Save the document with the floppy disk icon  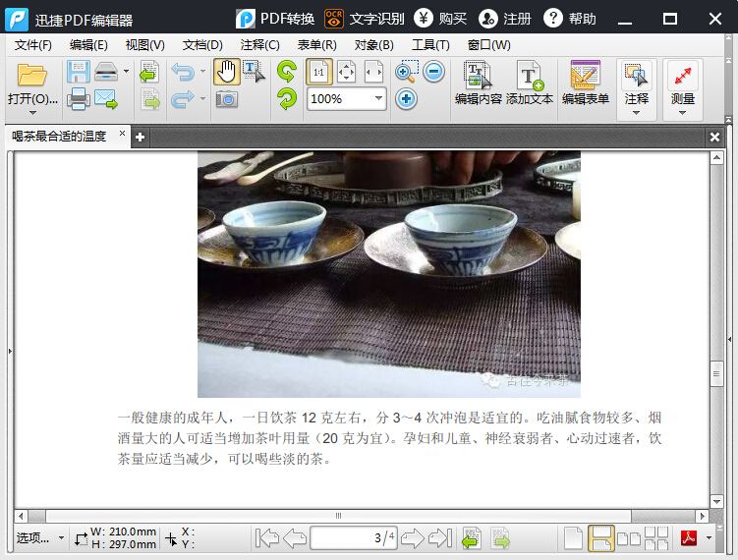tap(79, 72)
